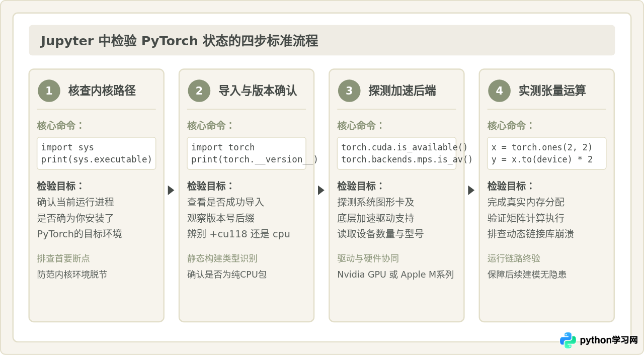Viewport: 644px width, 355px height.
Task: Click the heading "核查内核路径"
Action: pyautogui.click(x=102, y=91)
